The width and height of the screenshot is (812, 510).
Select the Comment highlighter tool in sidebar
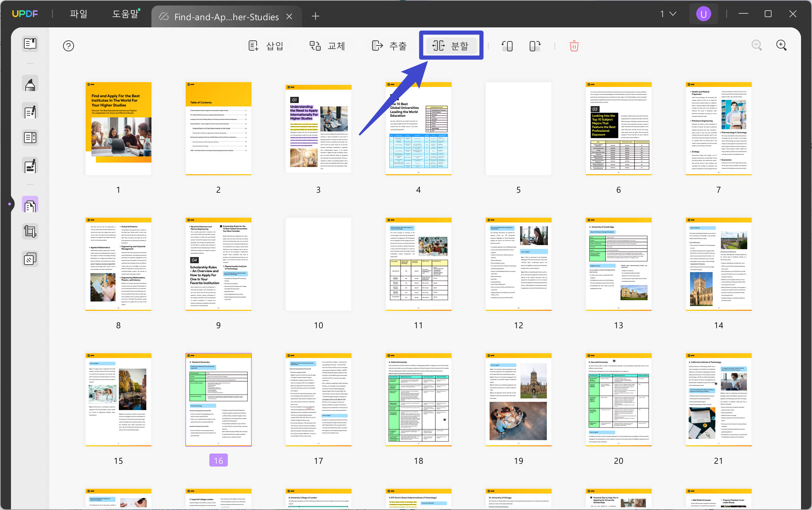coord(30,84)
